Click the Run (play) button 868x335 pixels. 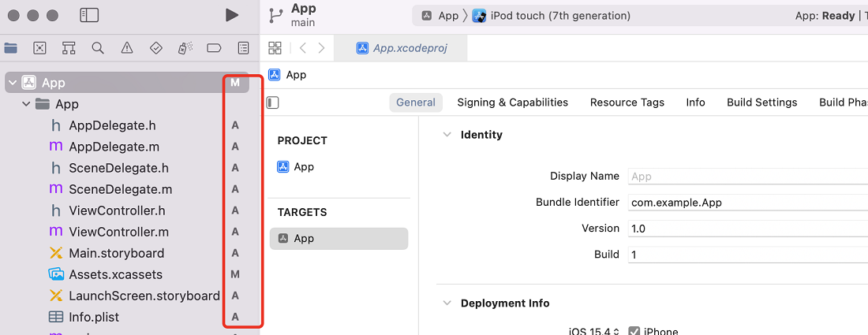coord(231,15)
